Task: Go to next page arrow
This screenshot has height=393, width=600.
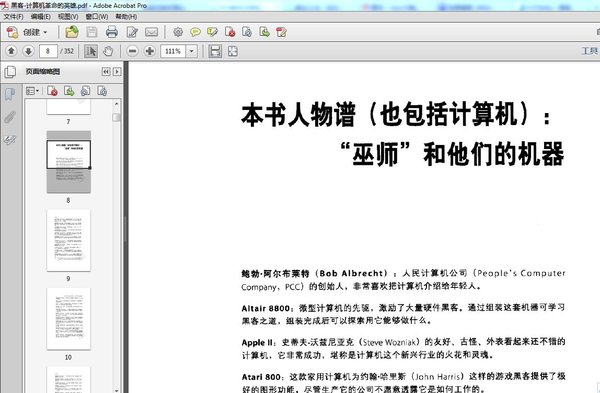Action: point(28,51)
